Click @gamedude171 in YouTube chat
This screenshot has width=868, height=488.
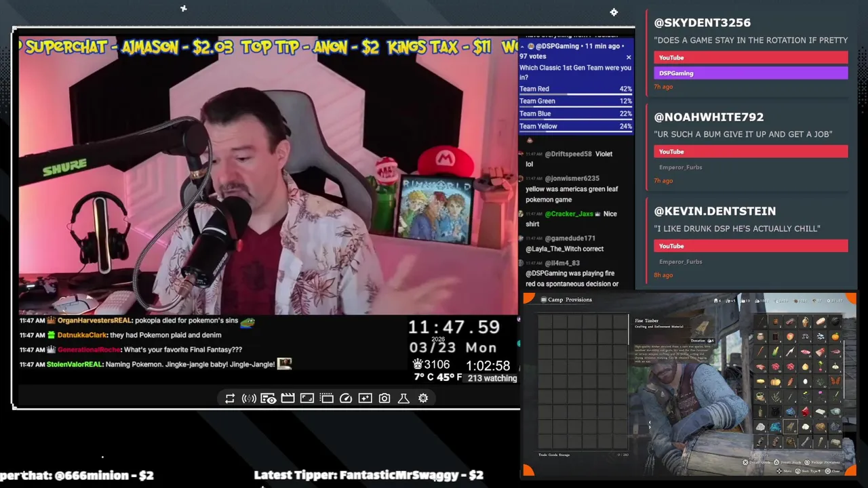[570, 239]
